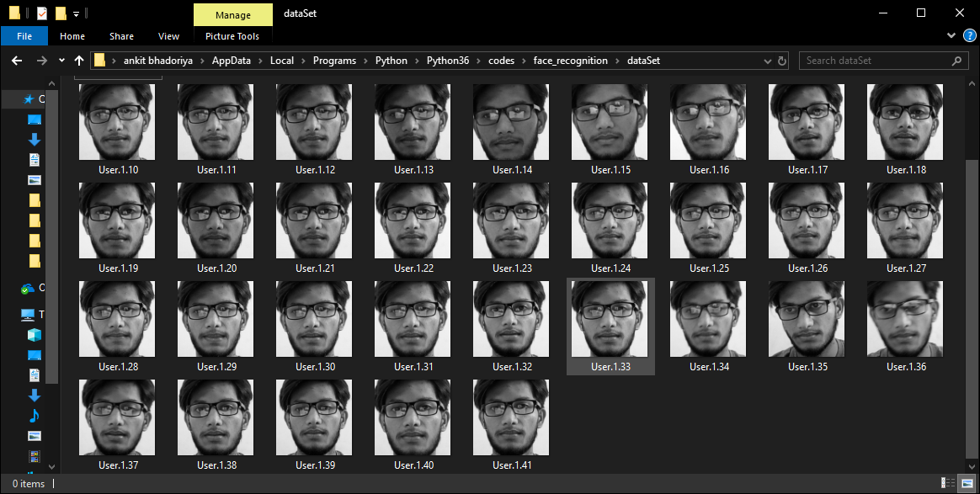This screenshot has width=980, height=494.
Task: Open the File menu tab
Action: [x=24, y=36]
